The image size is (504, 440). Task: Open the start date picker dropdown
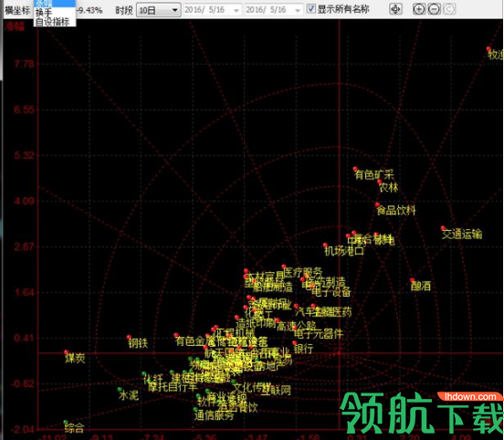click(x=236, y=10)
